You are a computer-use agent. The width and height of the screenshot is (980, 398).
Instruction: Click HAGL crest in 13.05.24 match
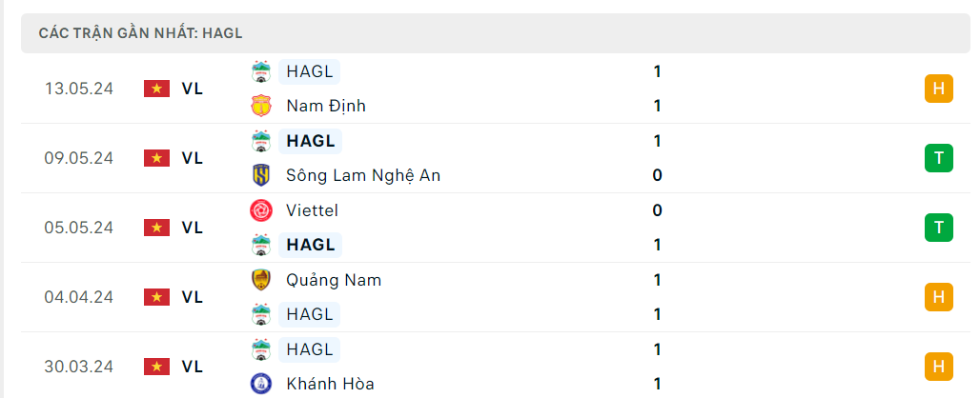(260, 71)
